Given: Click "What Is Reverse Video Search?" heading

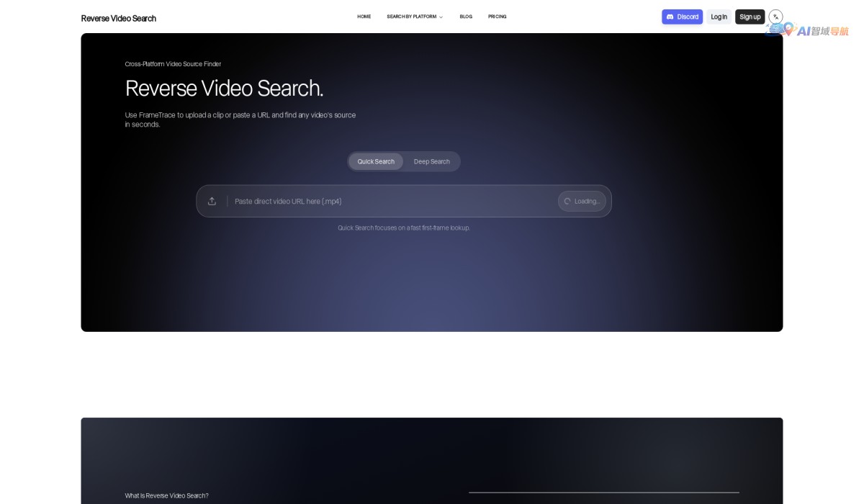Looking at the screenshot, I should (166, 495).
